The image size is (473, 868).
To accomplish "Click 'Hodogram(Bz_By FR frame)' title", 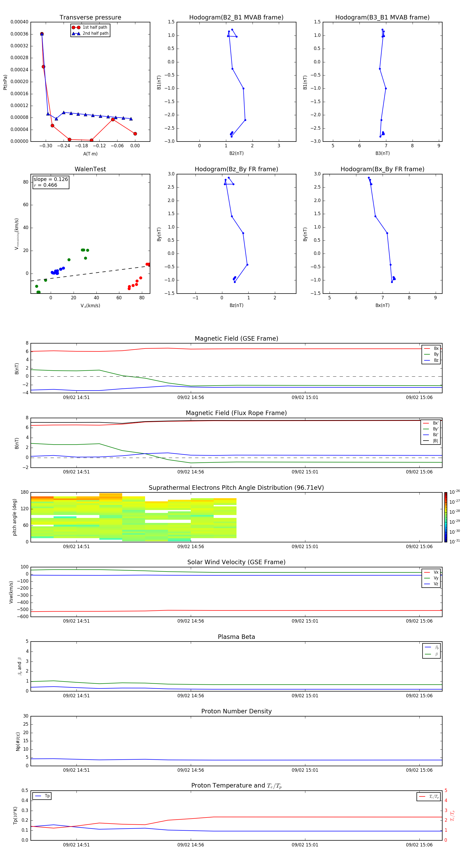I will (236, 169).
